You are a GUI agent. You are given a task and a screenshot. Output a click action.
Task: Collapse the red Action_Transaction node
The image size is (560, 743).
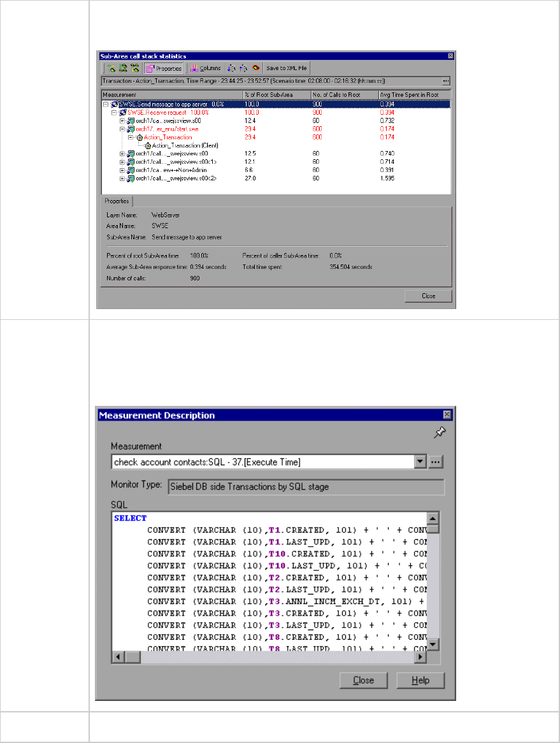131,138
